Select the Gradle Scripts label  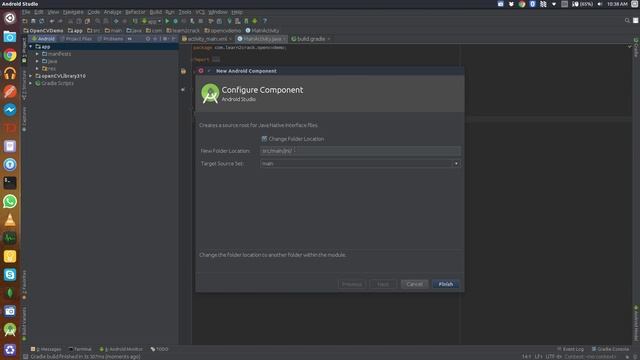coord(57,83)
